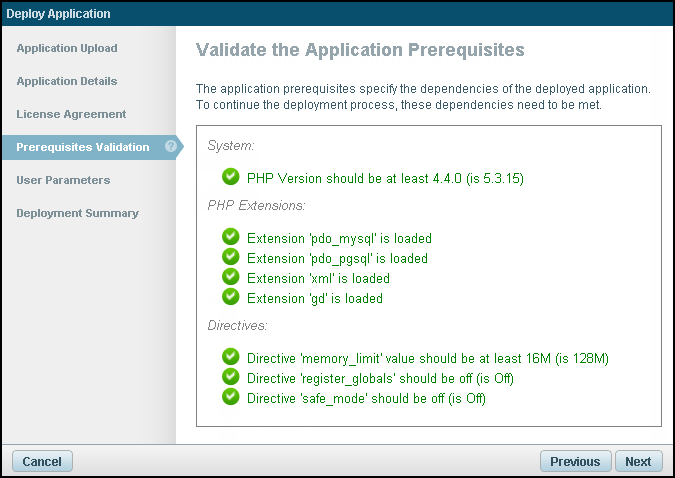Go back with the Previous button
The height and width of the screenshot is (478, 675).
pyautogui.click(x=575, y=461)
